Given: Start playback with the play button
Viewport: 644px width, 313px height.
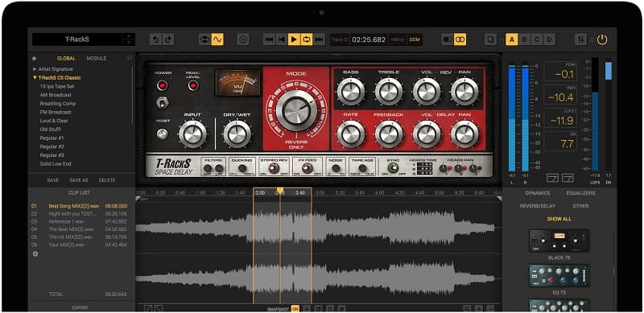Looking at the screenshot, I should tap(294, 39).
